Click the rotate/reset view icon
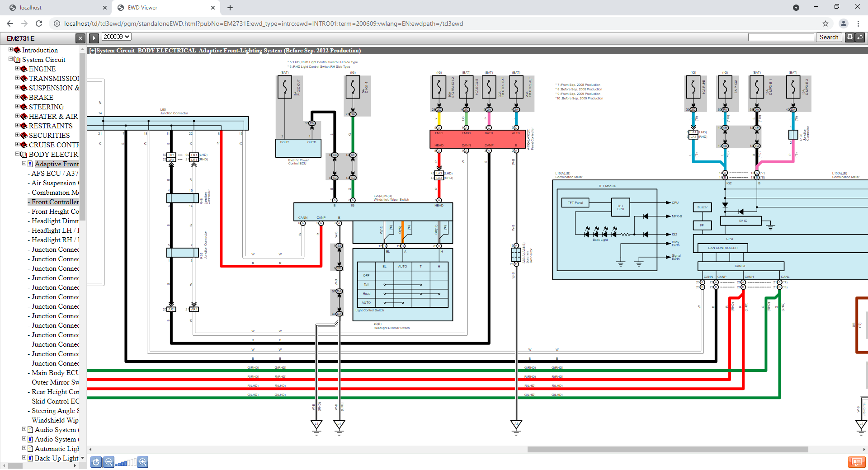 click(96, 462)
